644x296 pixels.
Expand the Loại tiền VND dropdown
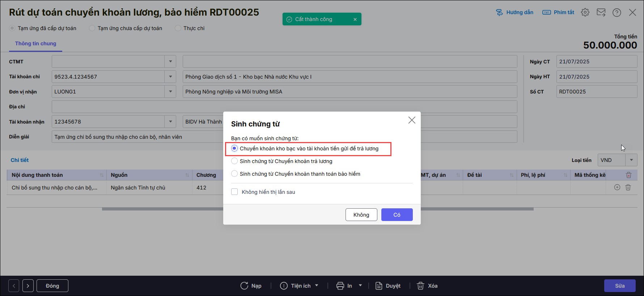[x=631, y=160]
